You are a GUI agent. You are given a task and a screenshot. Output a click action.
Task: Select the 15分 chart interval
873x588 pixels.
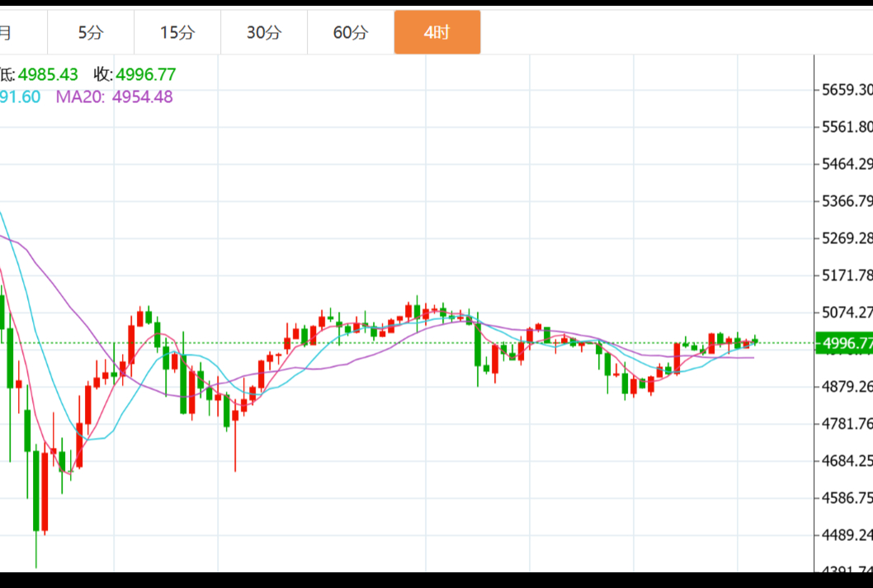click(x=177, y=33)
